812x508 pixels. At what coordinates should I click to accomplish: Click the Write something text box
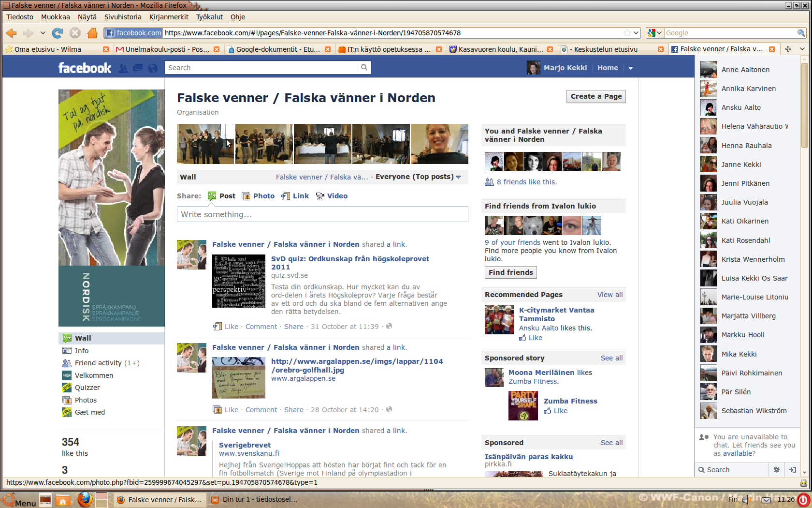tap(322, 214)
